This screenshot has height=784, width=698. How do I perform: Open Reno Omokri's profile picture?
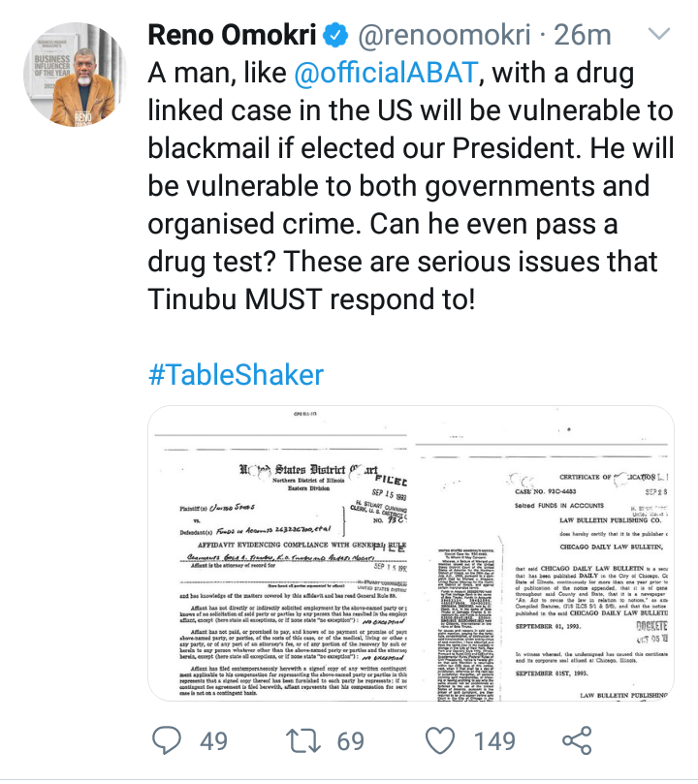click(x=75, y=77)
